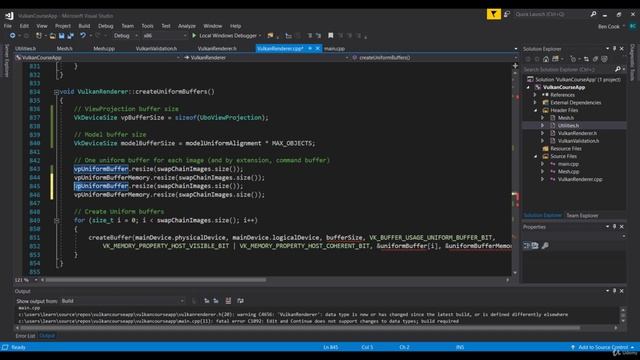Collapse the Header Files folder
The image size is (640, 360).
point(536,110)
